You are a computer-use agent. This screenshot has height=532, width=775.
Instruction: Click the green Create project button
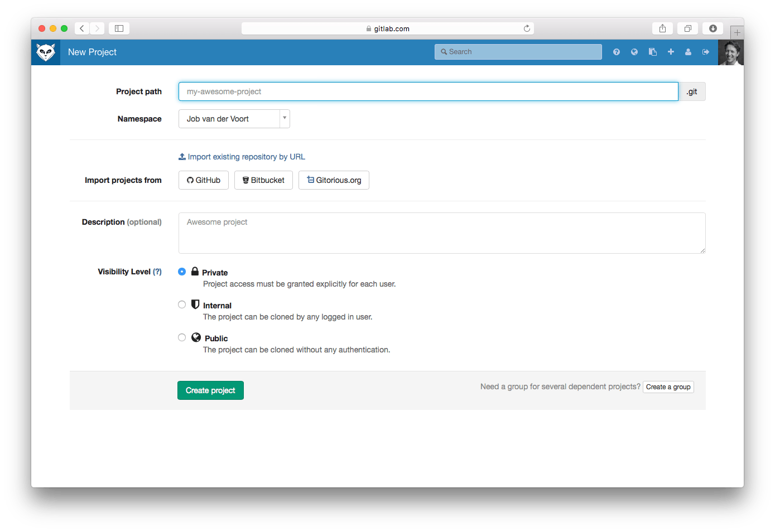click(x=210, y=390)
